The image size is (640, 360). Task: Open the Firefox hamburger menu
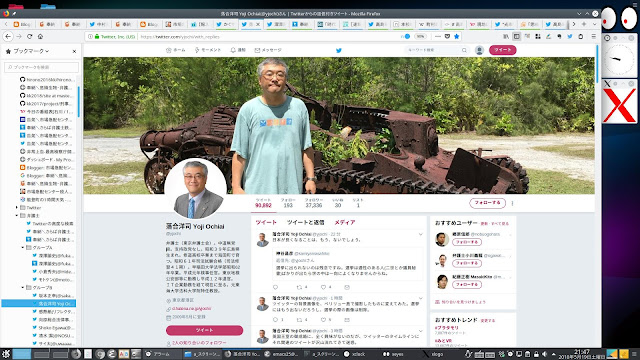click(x=593, y=36)
